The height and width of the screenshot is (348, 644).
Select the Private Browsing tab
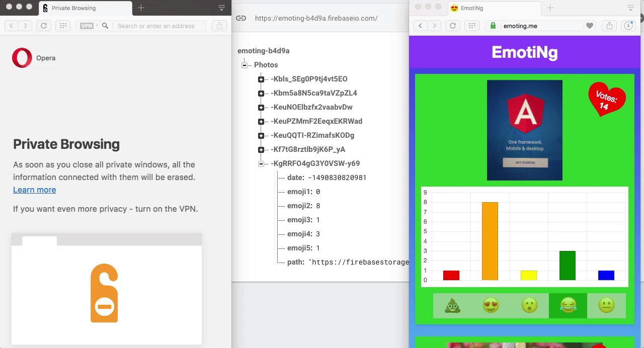pos(86,8)
